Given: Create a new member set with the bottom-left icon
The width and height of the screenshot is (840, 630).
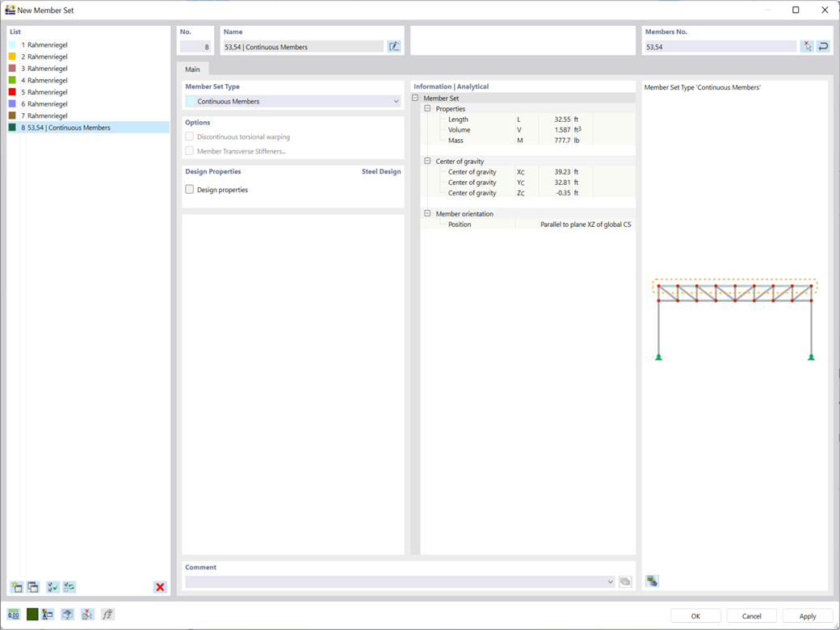Looking at the screenshot, I should (x=16, y=587).
